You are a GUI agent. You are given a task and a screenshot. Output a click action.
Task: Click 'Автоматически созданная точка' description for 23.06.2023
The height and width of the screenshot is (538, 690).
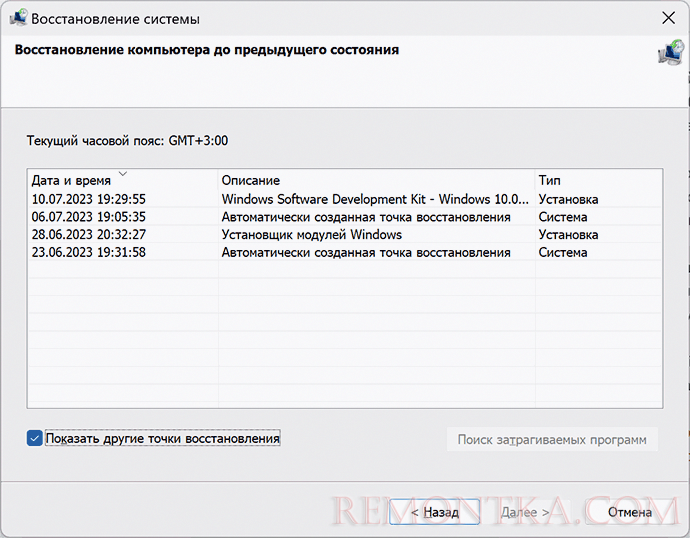coord(366,252)
